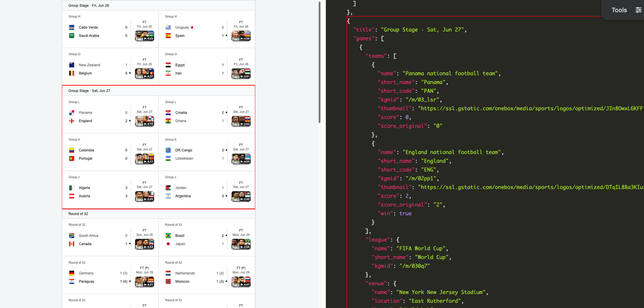Click JSON location 'East Rutherford'
Viewport: 644px width, 308px height.
tap(435, 301)
